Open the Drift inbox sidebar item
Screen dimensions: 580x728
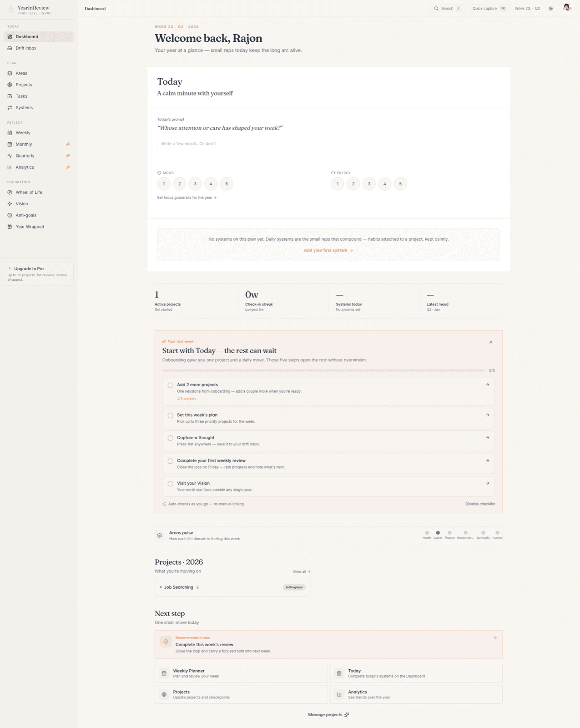39,48
